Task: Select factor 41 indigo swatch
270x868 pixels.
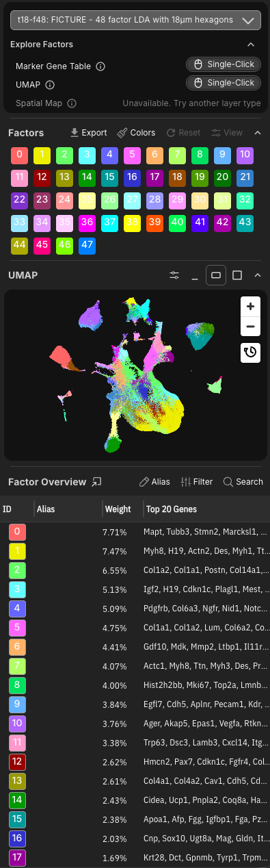Action: (x=200, y=222)
